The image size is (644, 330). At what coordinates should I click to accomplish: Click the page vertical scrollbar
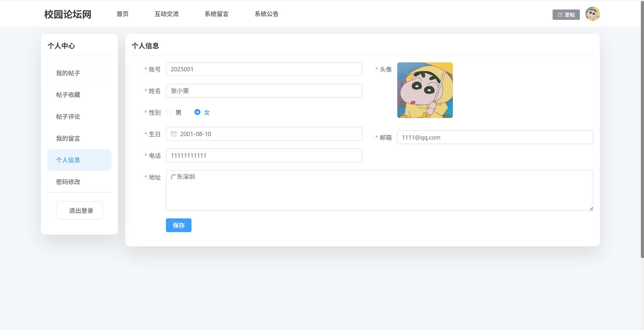[x=642, y=129]
